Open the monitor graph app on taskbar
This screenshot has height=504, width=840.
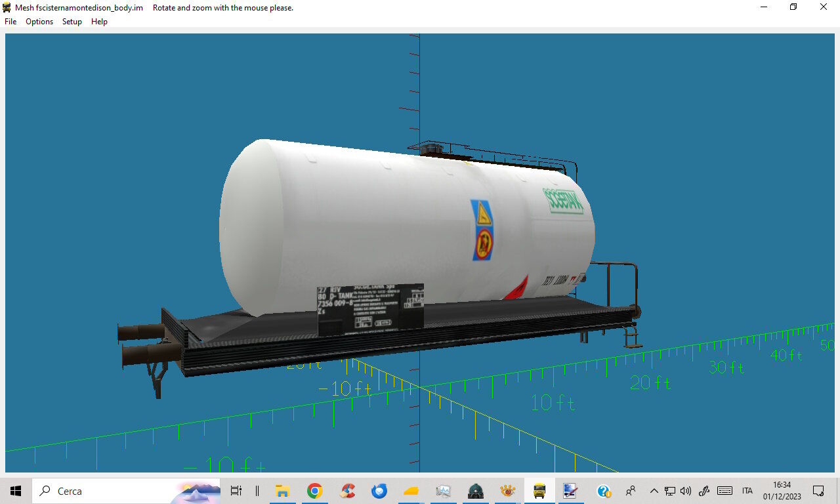point(444,491)
